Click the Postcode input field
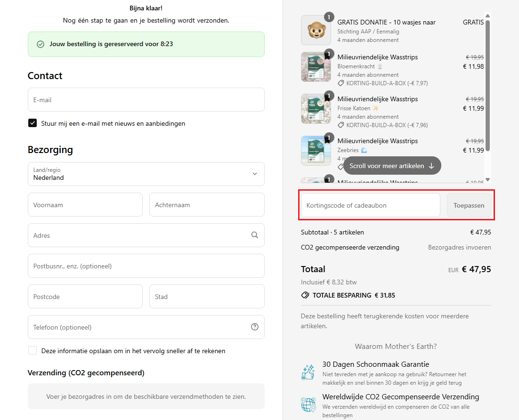 coord(85,297)
